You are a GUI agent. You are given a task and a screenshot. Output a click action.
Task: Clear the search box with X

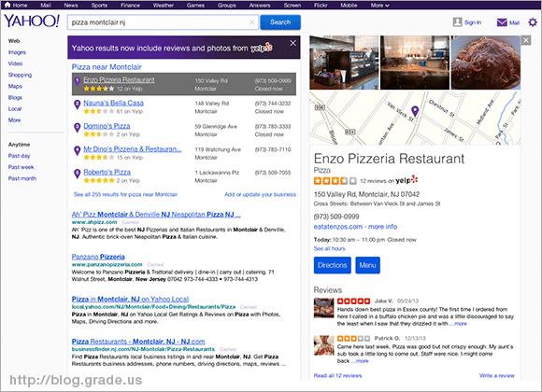pos(252,22)
